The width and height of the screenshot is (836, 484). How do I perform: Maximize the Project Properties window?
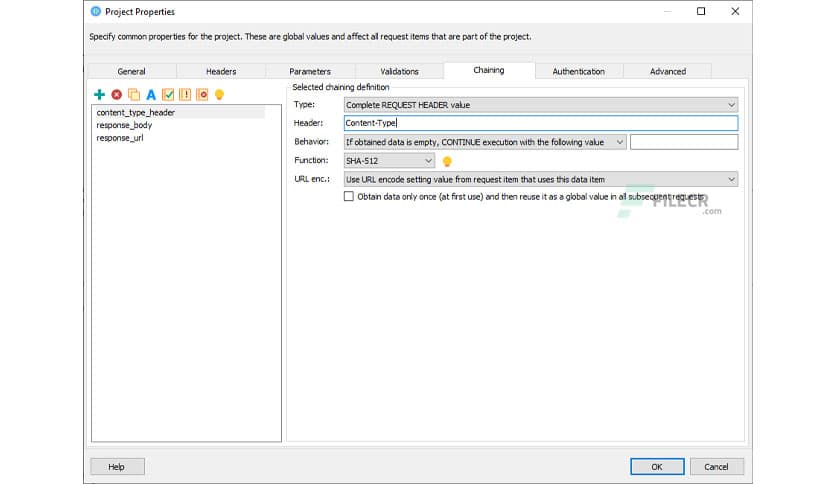tap(701, 11)
